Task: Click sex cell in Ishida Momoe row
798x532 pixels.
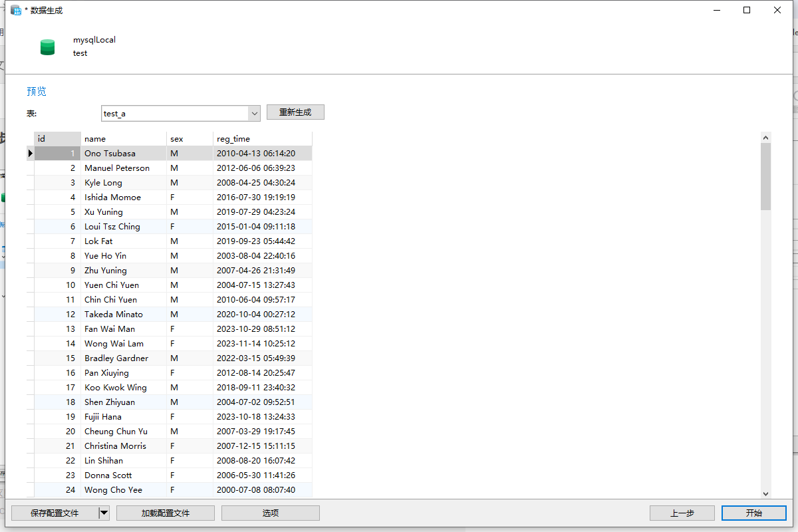Action: click(x=190, y=197)
